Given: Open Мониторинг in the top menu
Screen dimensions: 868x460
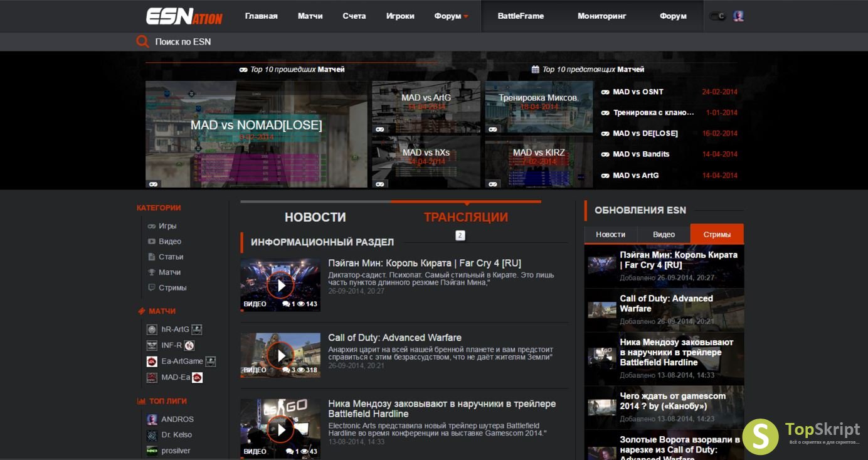Looking at the screenshot, I should [602, 16].
